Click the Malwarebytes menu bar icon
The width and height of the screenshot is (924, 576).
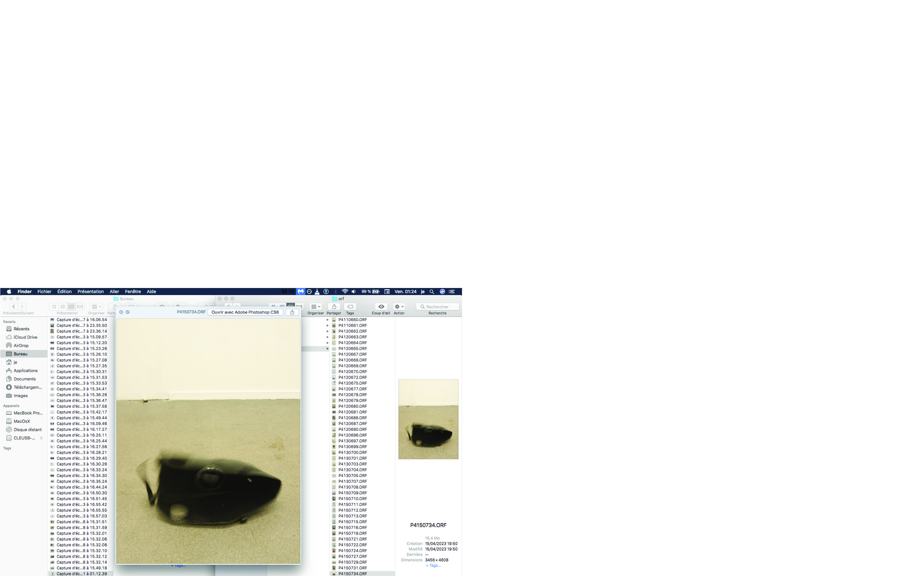301,292
